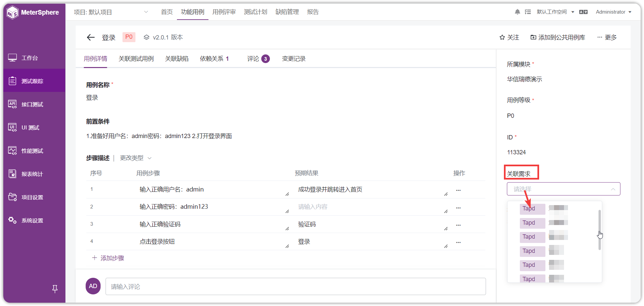
Task: Open the 报告 top menu
Action: coord(313,12)
